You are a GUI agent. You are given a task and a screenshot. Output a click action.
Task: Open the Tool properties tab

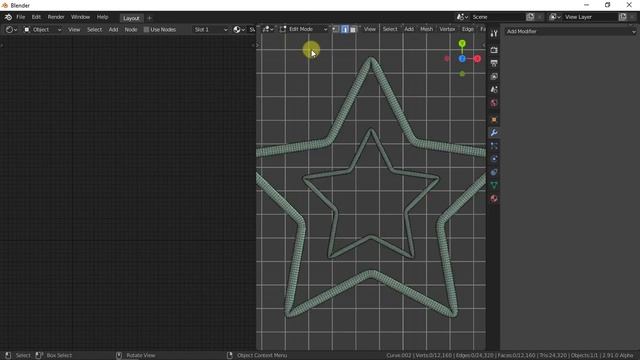point(494,33)
